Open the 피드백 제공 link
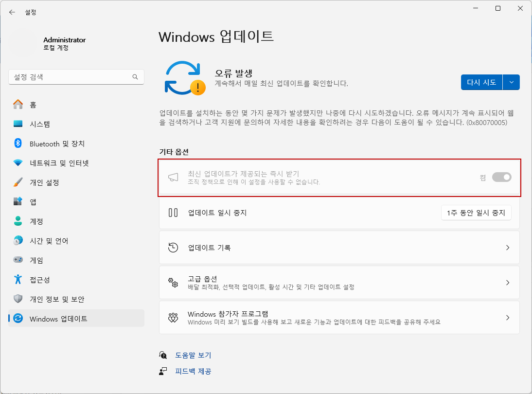 [193, 371]
